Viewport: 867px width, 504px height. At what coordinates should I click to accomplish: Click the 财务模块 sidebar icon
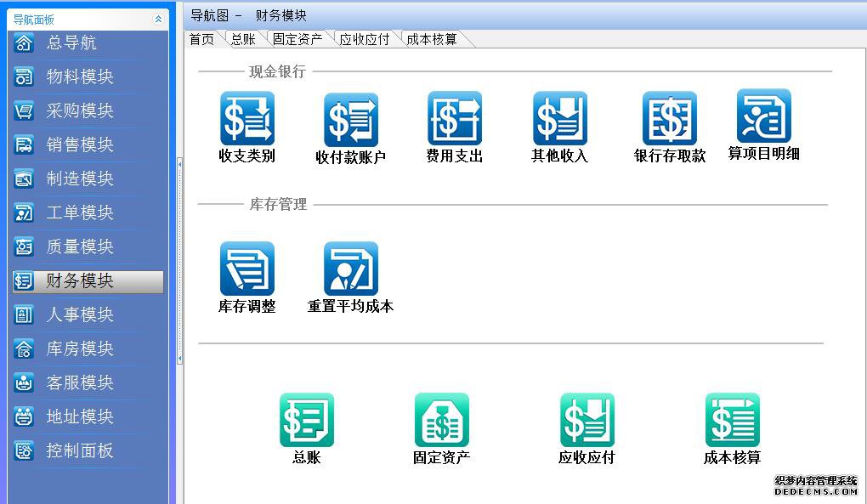click(24, 280)
